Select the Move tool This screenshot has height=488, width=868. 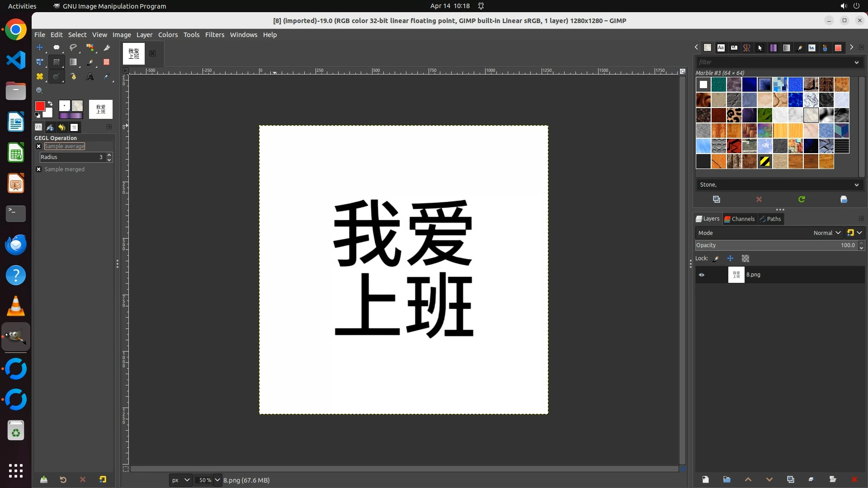40,47
